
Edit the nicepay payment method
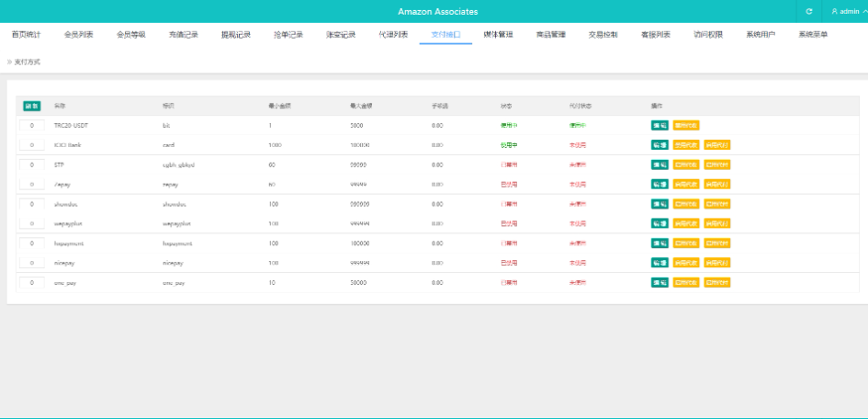[659, 263]
